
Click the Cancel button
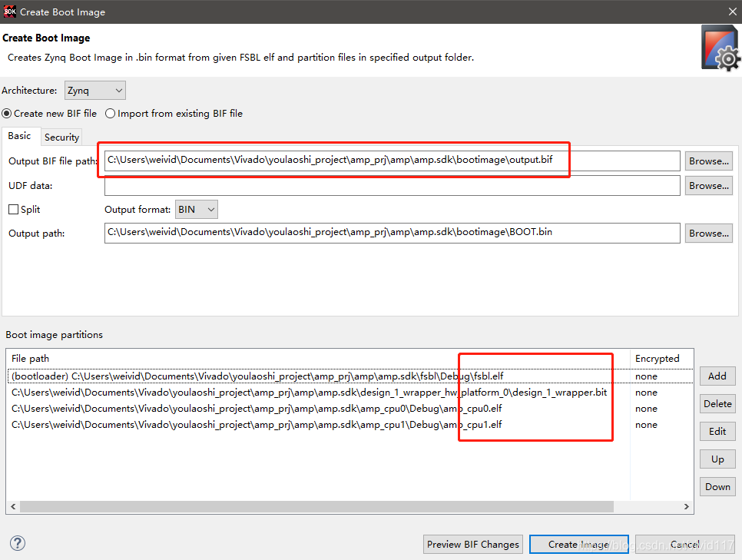pyautogui.click(x=684, y=545)
